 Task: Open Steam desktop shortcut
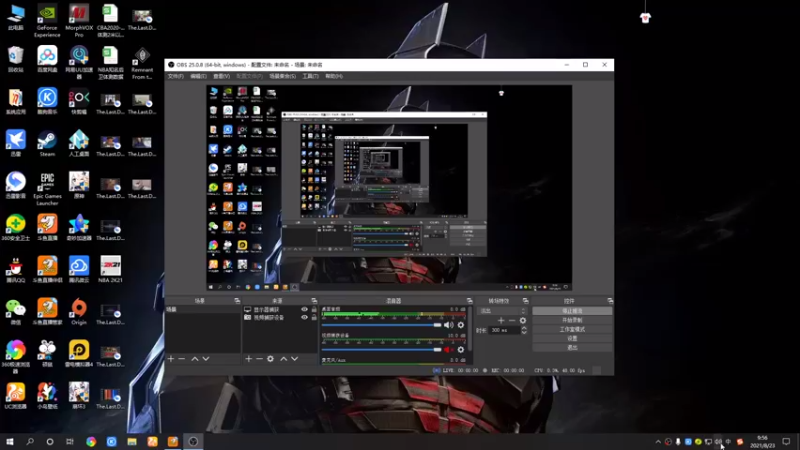47,144
